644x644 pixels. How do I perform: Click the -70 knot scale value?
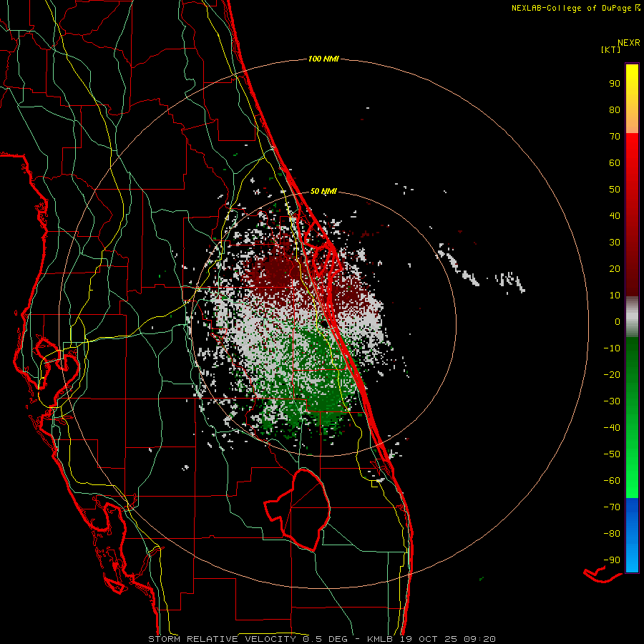[x=612, y=507]
